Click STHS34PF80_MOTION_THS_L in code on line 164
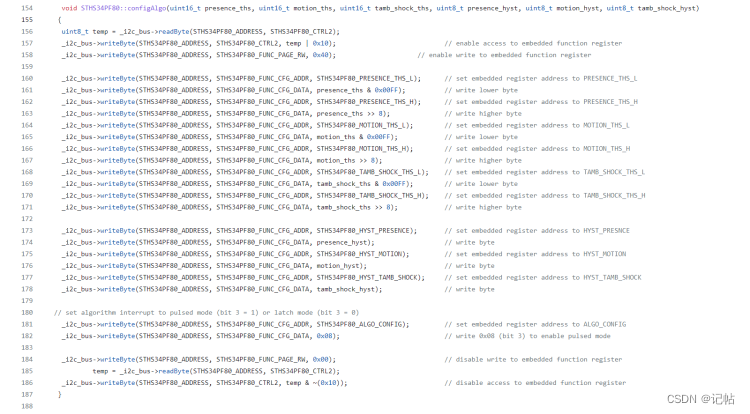Screen dimensions: 750x414 click(x=363, y=125)
